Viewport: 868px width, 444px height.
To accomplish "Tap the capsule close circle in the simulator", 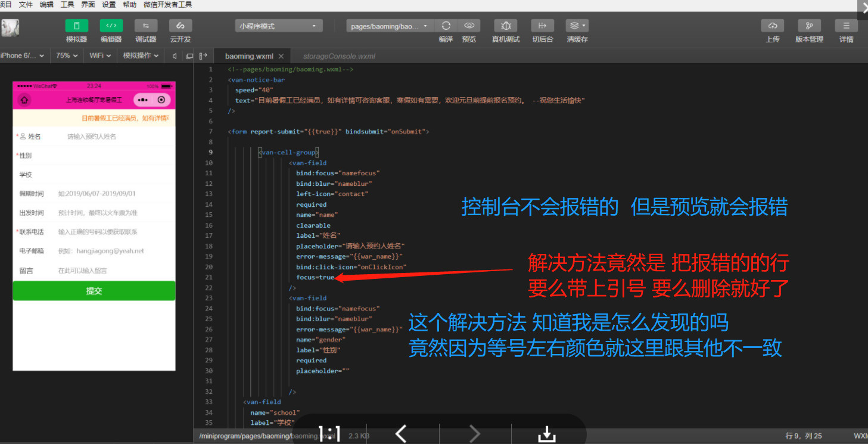I will [x=161, y=100].
